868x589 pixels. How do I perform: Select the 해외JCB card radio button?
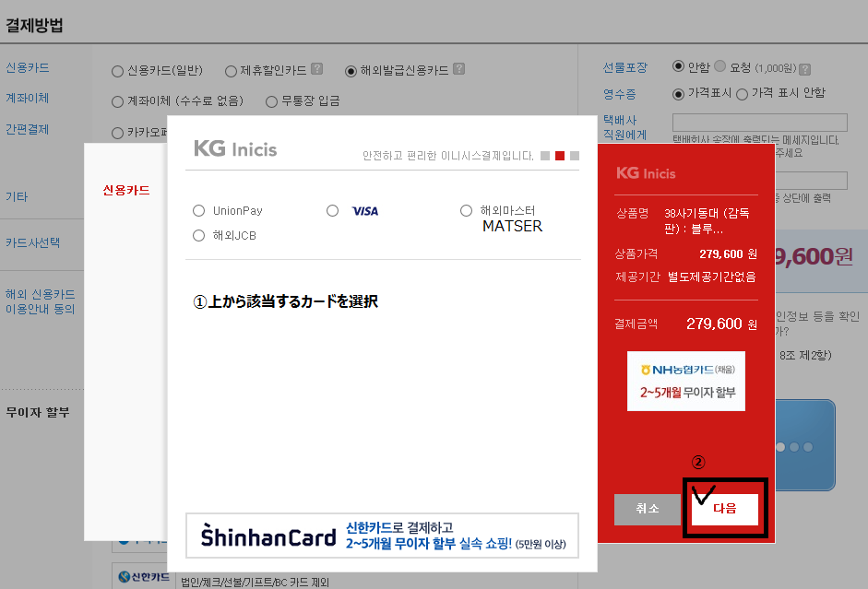[x=198, y=236]
